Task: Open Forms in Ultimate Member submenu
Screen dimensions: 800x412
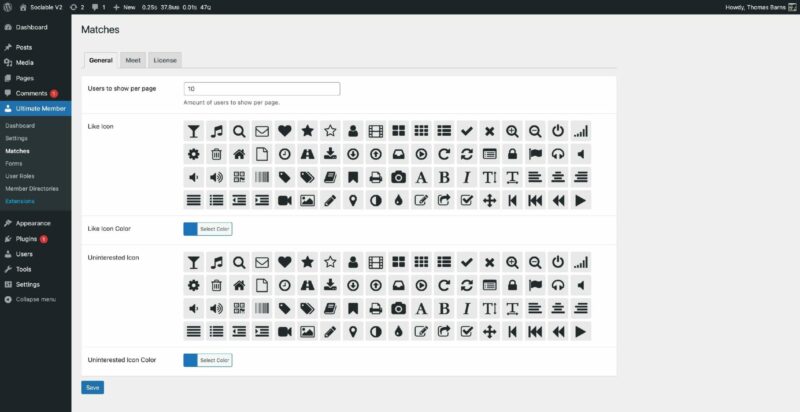Action: [14, 164]
